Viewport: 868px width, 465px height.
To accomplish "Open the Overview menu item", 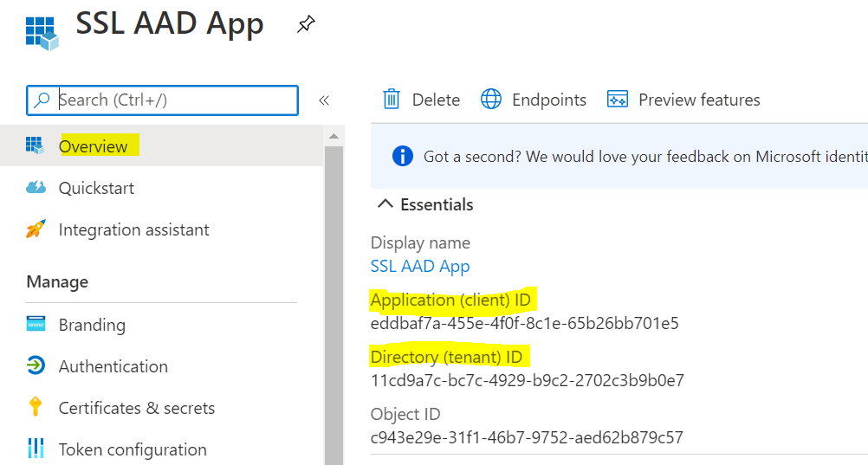I will pyautogui.click(x=162, y=145).
